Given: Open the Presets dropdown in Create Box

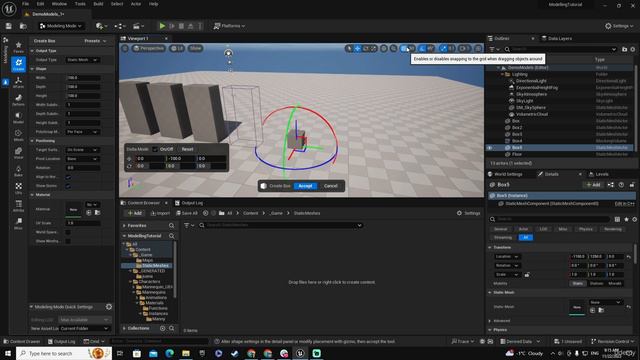Looking at the screenshot, I should click(95, 41).
